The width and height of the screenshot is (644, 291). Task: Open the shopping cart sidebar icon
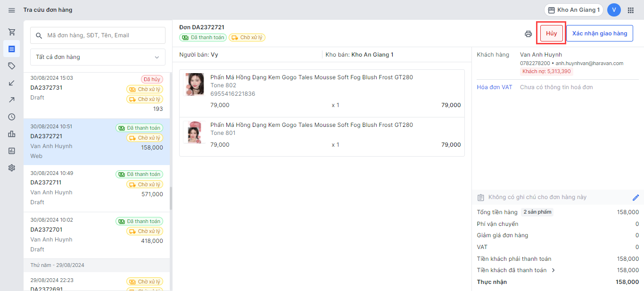[12, 32]
